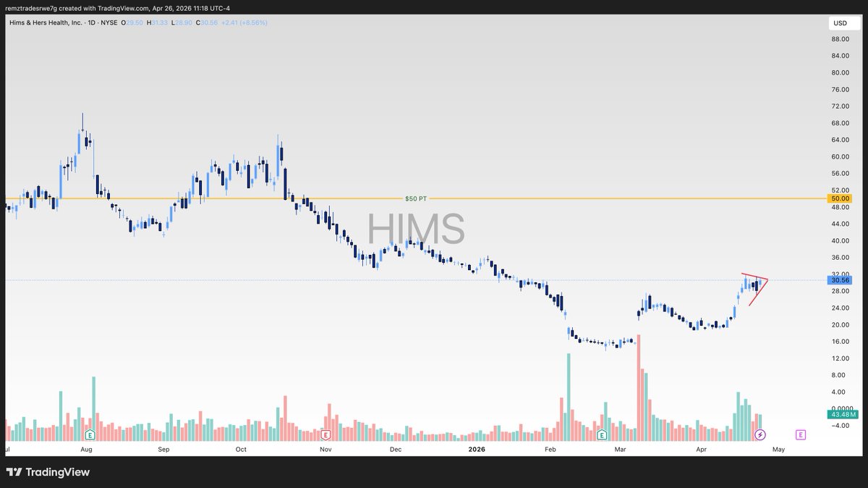Click the open value 29.50
Image resolution: width=868 pixels, height=488 pixels.
click(x=135, y=23)
